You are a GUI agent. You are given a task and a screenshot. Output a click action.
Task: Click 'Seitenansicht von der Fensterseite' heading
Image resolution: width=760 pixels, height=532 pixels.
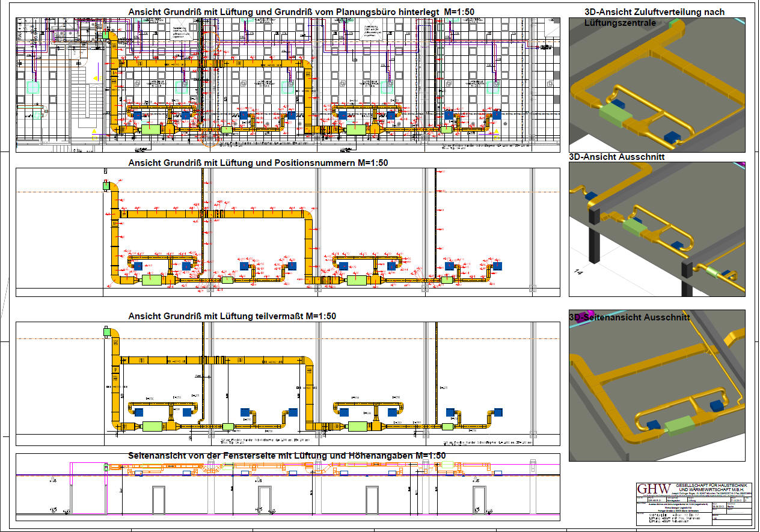coord(286,456)
